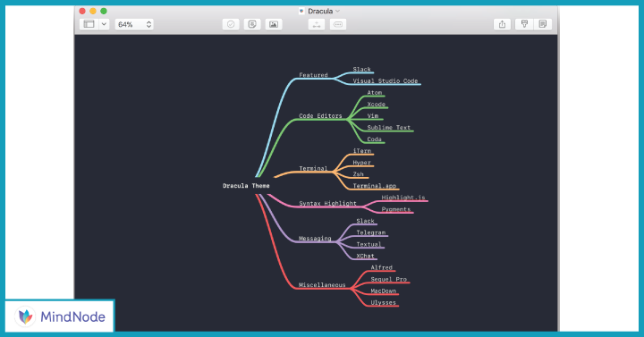Click the add connection toolbar icon
This screenshot has width=644, height=337.
[317, 24]
